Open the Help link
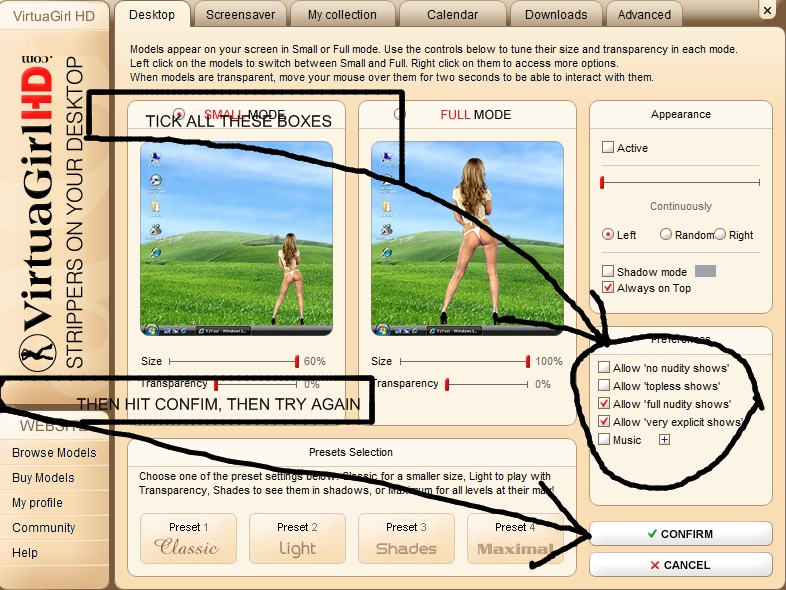Image resolution: width=786 pixels, height=590 pixels. [25, 552]
